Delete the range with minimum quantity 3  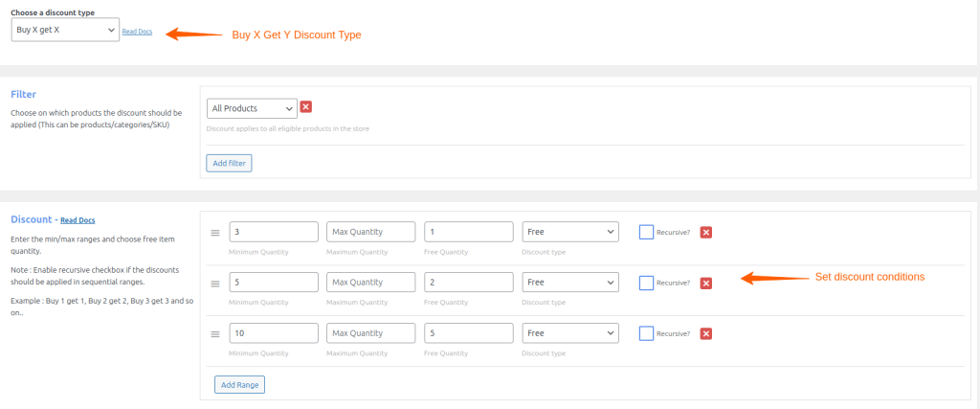pyautogui.click(x=705, y=233)
